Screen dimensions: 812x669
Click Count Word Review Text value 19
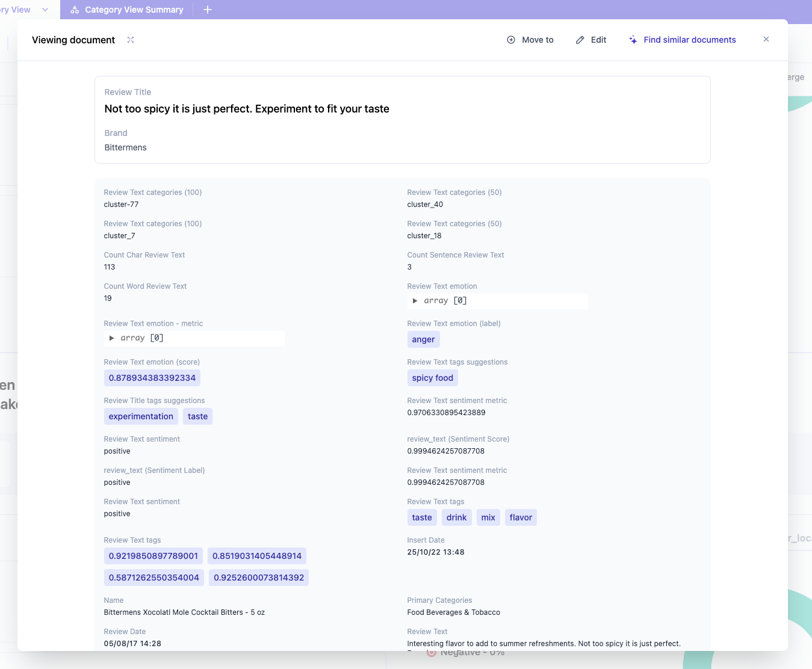click(x=108, y=298)
